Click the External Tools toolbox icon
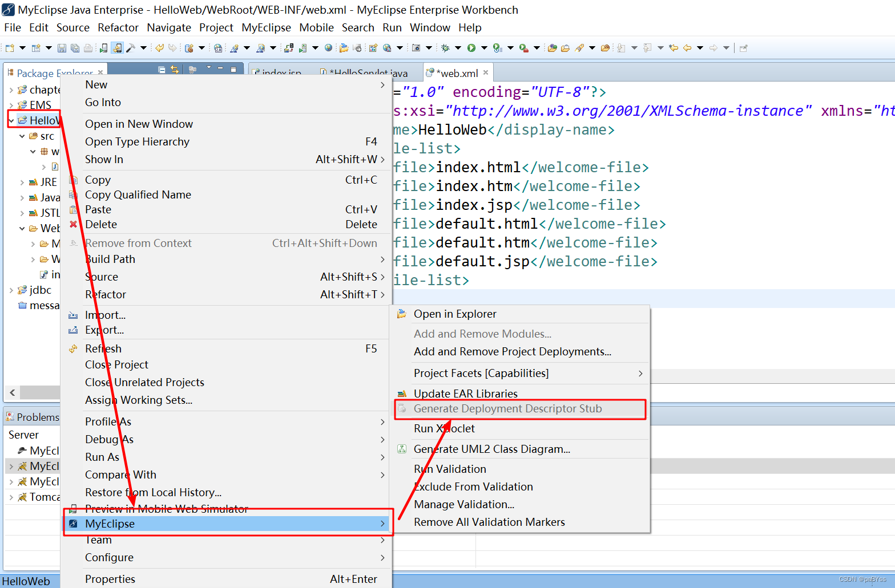 tap(524, 48)
